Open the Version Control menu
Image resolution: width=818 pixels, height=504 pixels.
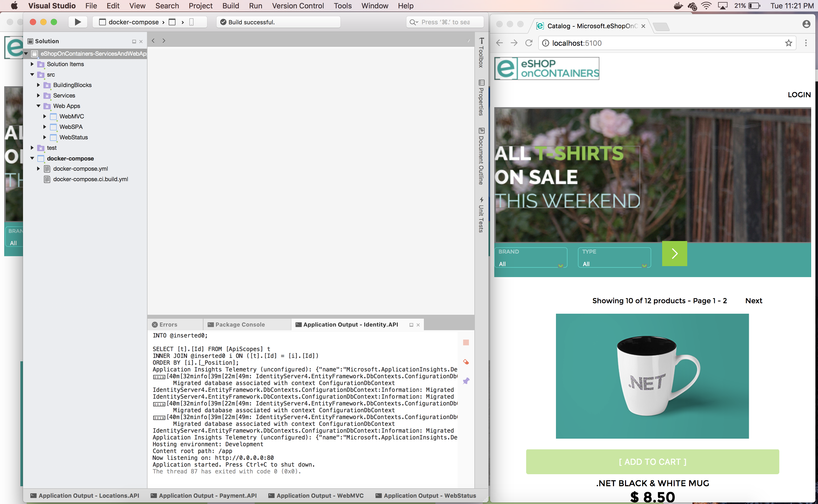coord(297,6)
